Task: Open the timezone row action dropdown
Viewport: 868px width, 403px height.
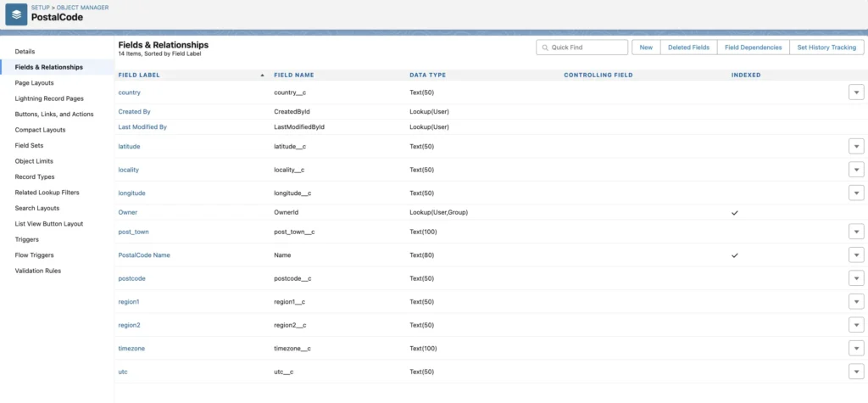Action: tap(856, 348)
